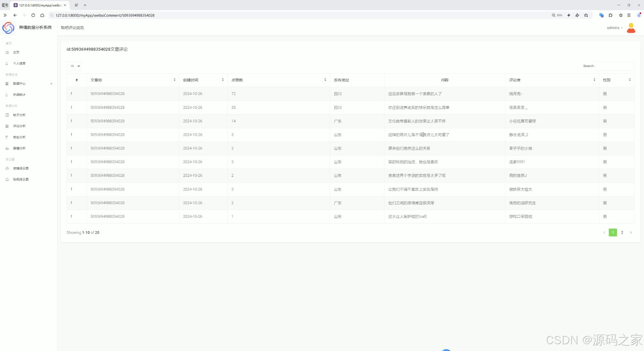Go to page 2 of comments
This screenshot has height=351, width=644.
622,232
